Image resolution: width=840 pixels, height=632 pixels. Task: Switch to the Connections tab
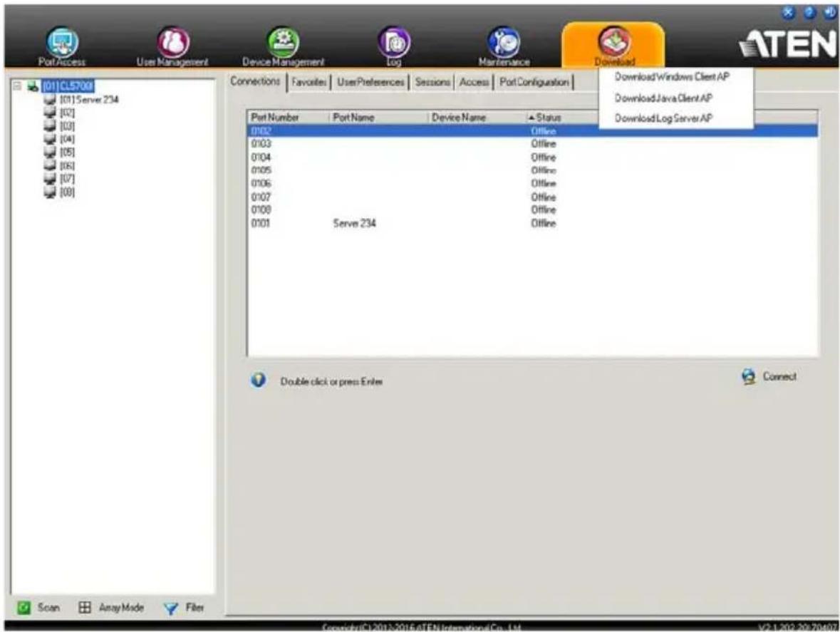[256, 81]
